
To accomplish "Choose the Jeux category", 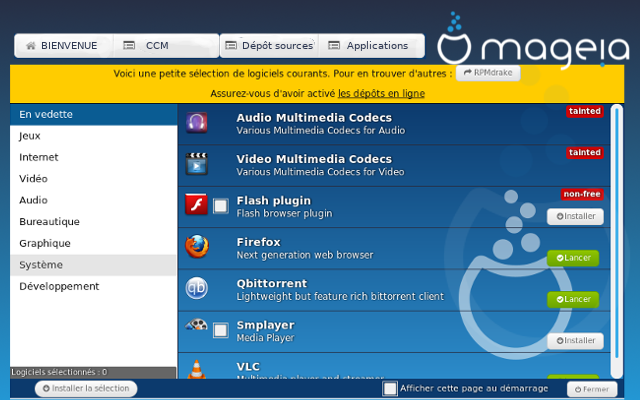I will click(94, 136).
